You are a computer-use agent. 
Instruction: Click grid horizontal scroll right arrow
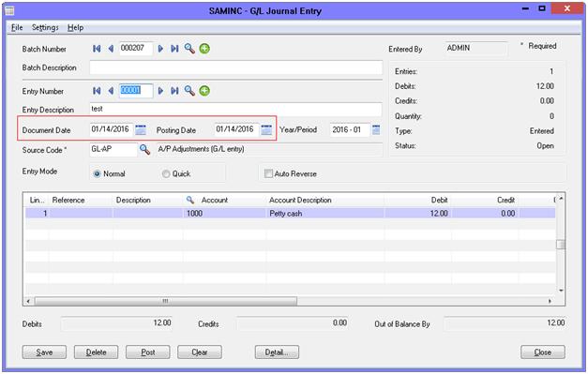(x=550, y=301)
